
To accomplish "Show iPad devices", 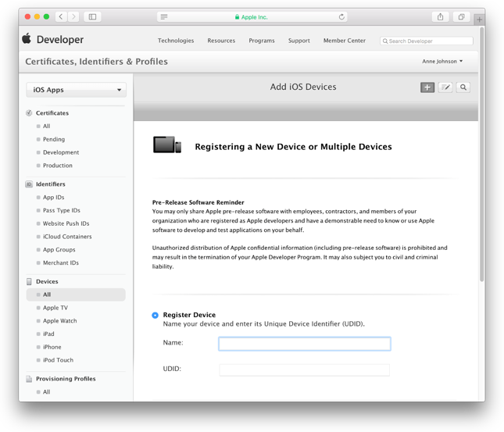I will click(48, 334).
